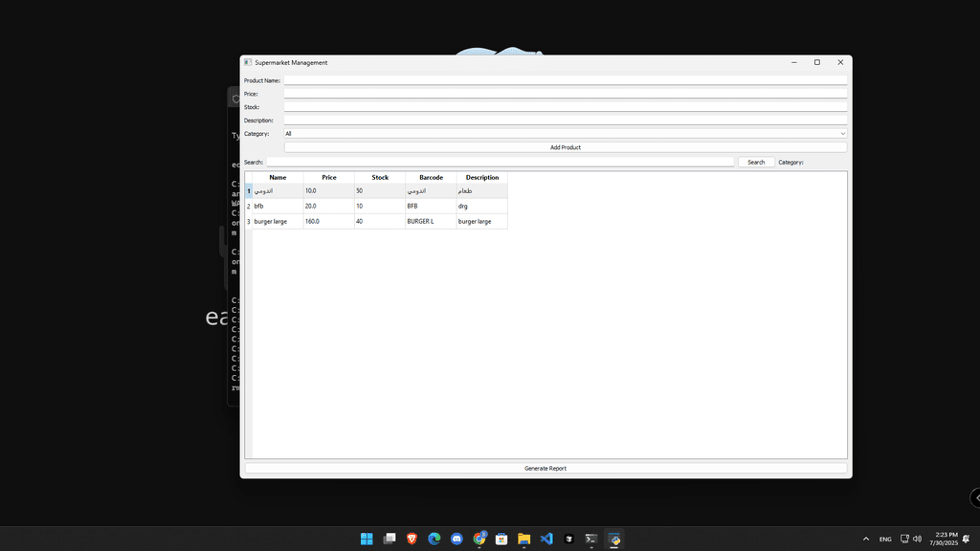Select row header number 1

pyautogui.click(x=249, y=191)
